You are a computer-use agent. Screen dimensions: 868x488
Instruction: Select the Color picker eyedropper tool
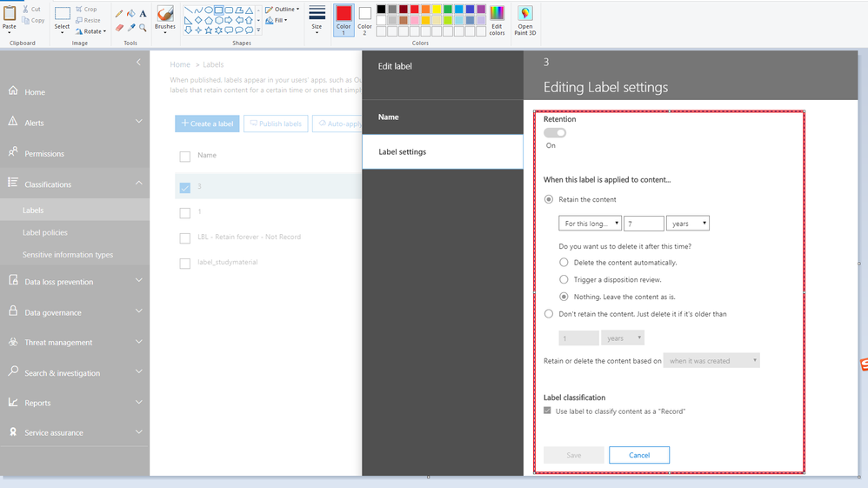(x=131, y=27)
